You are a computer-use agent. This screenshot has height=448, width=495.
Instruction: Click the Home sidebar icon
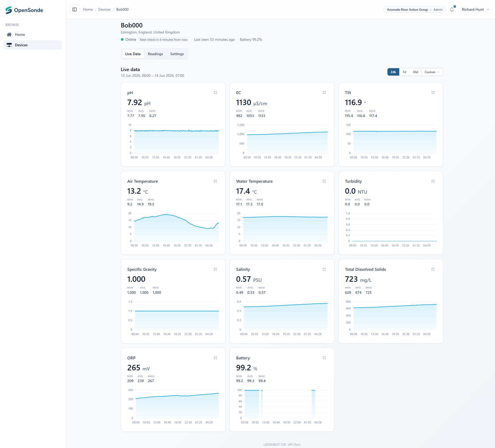[9, 35]
